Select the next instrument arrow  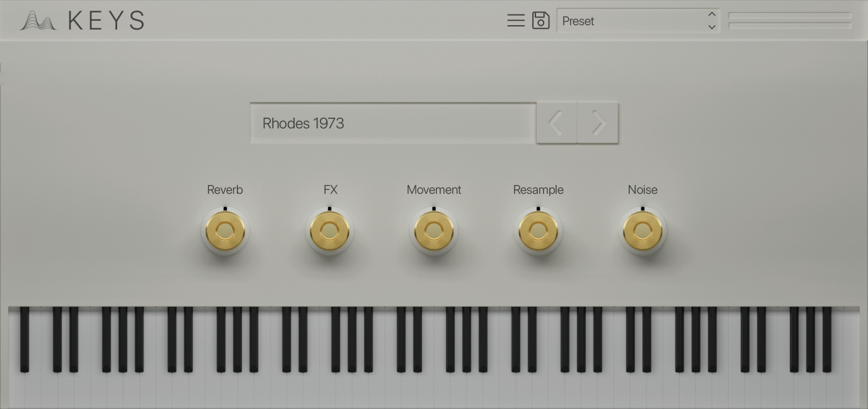[598, 123]
